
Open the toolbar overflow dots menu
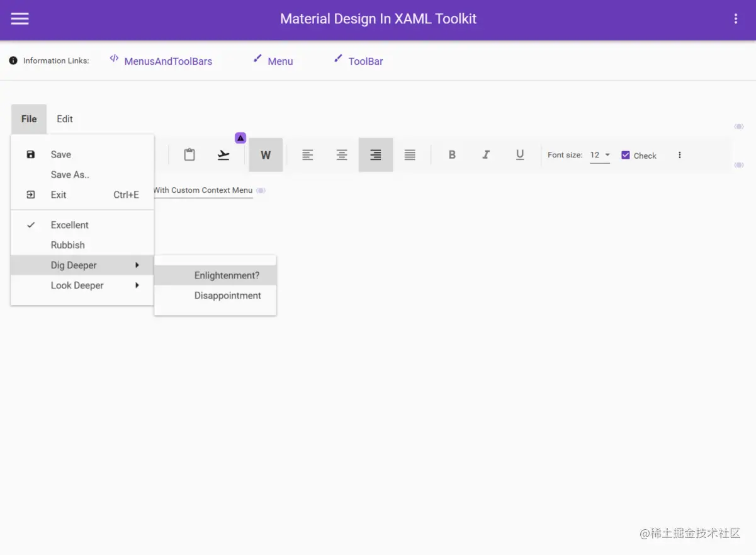pyautogui.click(x=679, y=155)
